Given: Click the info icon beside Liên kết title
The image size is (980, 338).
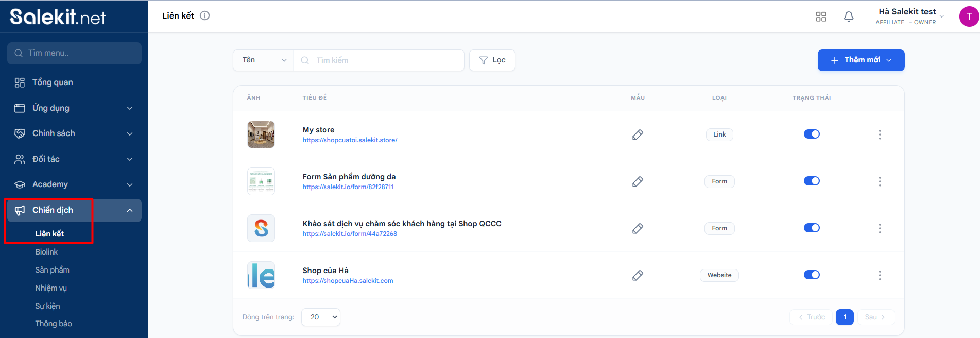Looking at the screenshot, I should pos(205,15).
